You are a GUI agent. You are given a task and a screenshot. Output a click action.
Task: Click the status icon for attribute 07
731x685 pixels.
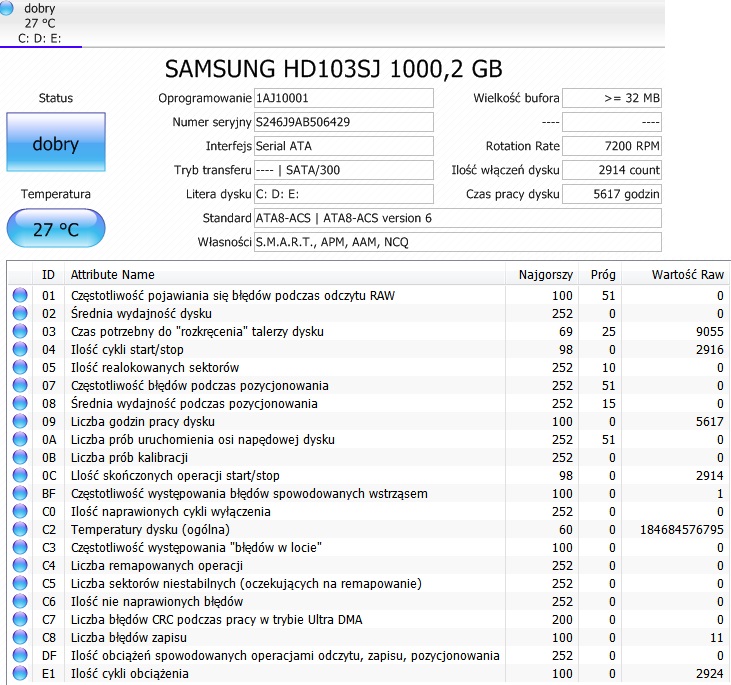tap(20, 386)
